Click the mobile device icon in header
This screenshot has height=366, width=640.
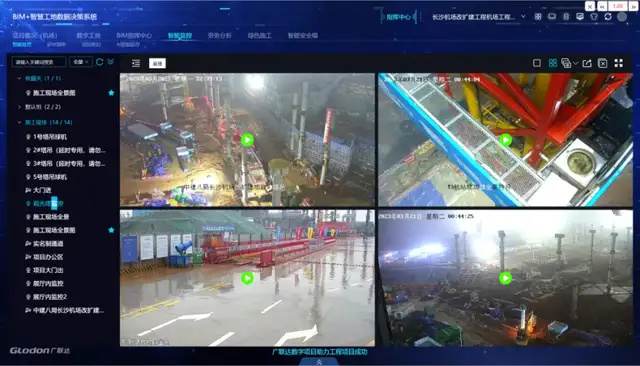click(566, 17)
